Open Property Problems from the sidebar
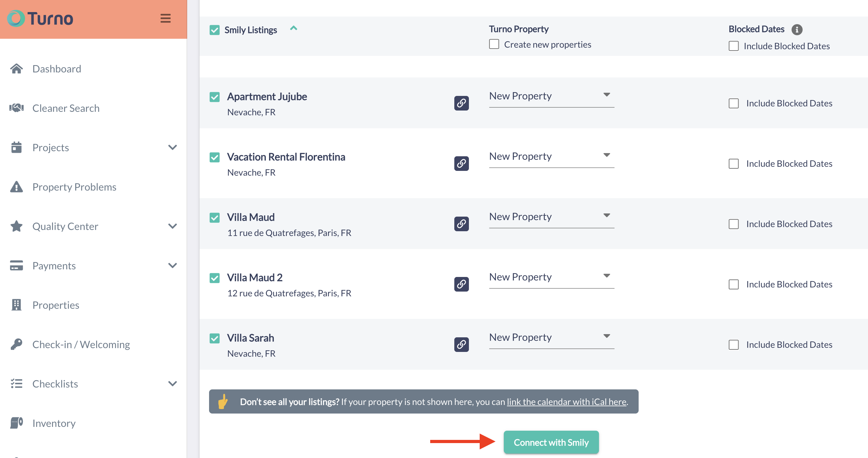868x458 pixels. 74,187
